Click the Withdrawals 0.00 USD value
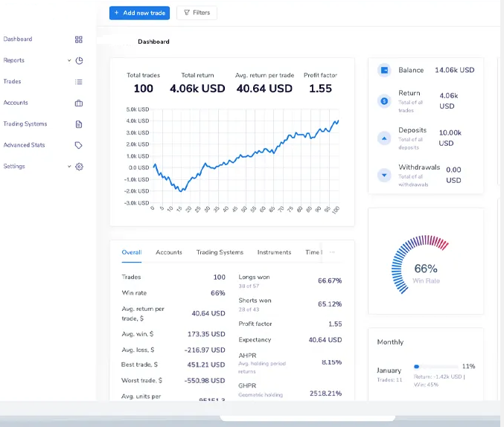Image resolution: width=504 pixels, height=427 pixels. (453, 175)
